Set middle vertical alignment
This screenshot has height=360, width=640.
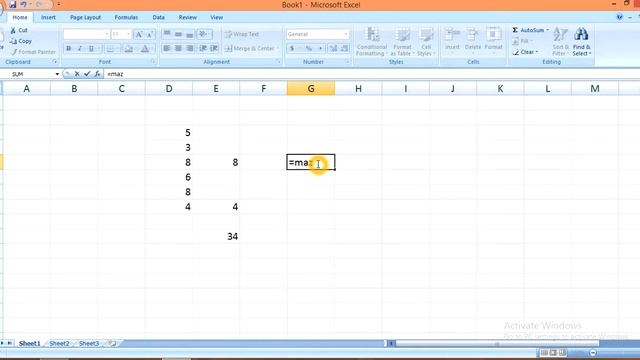tap(178, 34)
